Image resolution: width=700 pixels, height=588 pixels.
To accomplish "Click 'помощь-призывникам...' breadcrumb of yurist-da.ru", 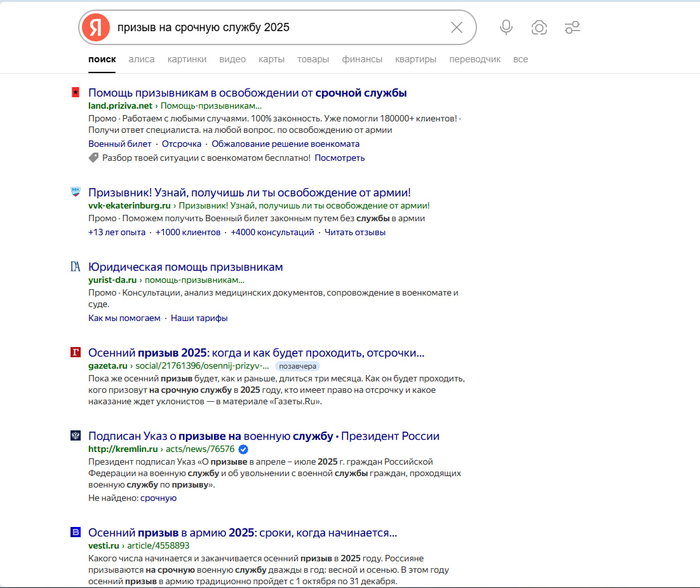I will [x=195, y=280].
